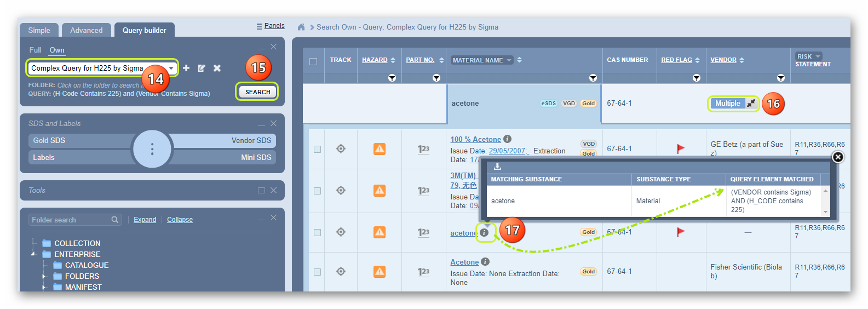Select the CATALOGUE folder
The image size is (868, 309).
[87, 265]
